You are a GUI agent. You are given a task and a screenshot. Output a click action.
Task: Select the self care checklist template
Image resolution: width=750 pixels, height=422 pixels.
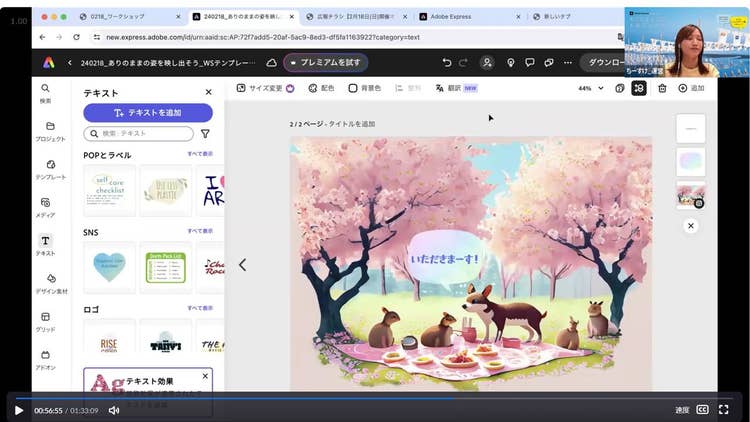coord(110,190)
